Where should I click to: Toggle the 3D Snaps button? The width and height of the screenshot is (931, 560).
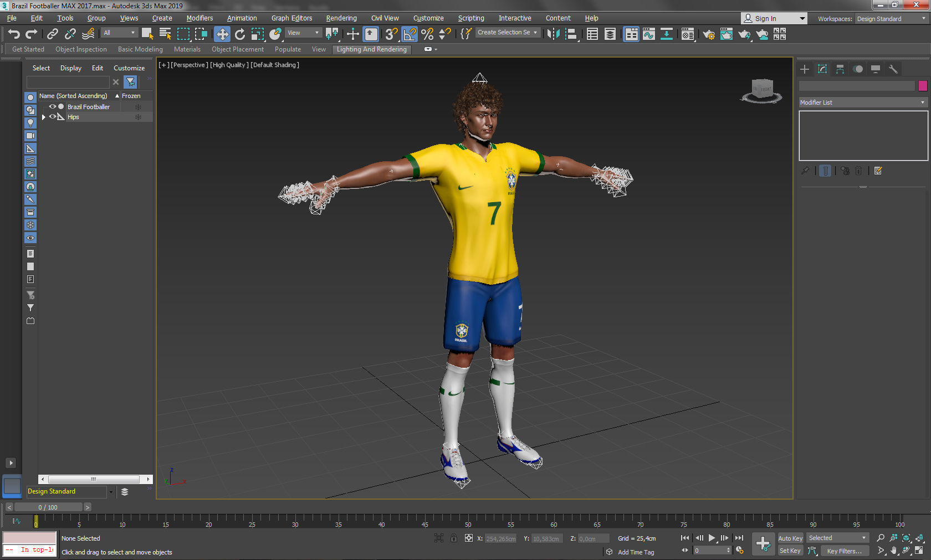click(391, 34)
